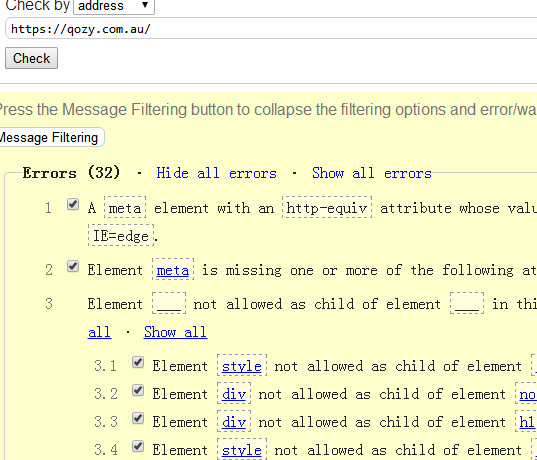Click 'Show all' link under error 3
This screenshot has width=537, height=460.
175,332
